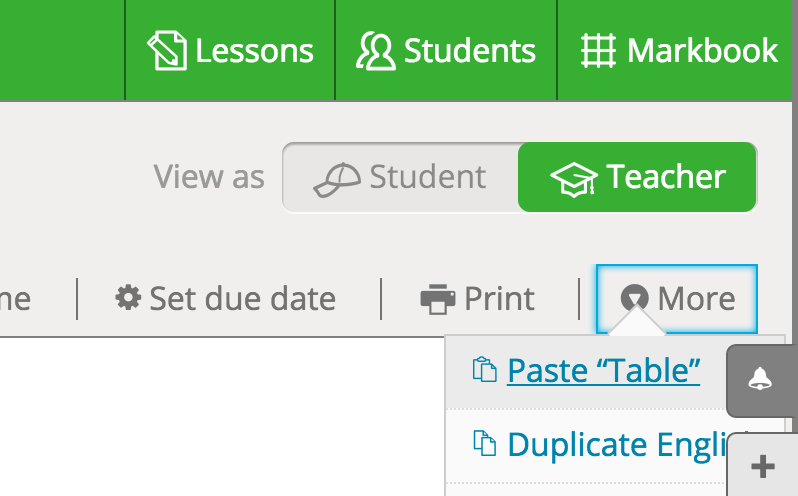Click the Lessons pencil-page icon
This screenshot has width=798, height=496.
coord(167,50)
